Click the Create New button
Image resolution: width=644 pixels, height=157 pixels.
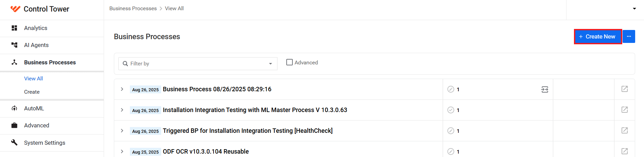coord(598,36)
